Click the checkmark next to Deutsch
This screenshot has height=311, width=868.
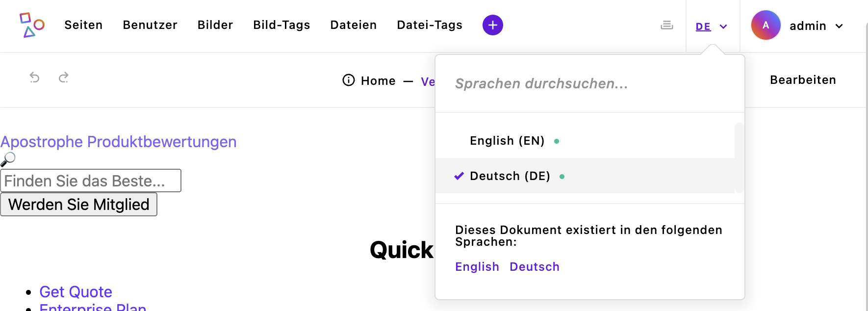[459, 176]
